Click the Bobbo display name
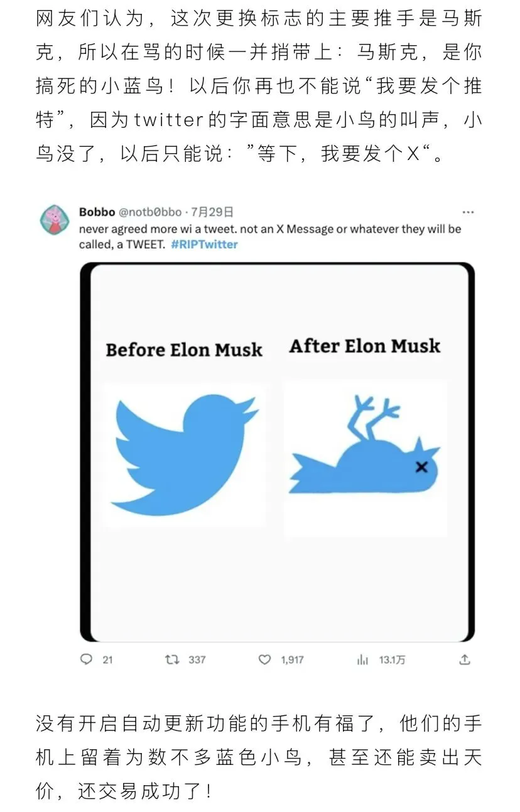 point(97,212)
